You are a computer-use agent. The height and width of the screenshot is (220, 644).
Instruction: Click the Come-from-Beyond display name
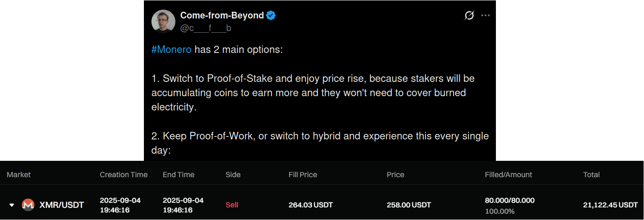click(222, 16)
